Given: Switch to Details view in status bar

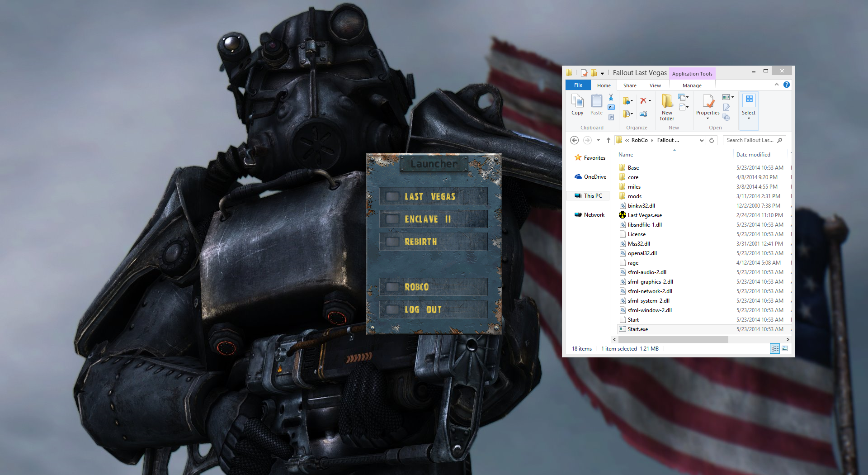Looking at the screenshot, I should point(775,348).
